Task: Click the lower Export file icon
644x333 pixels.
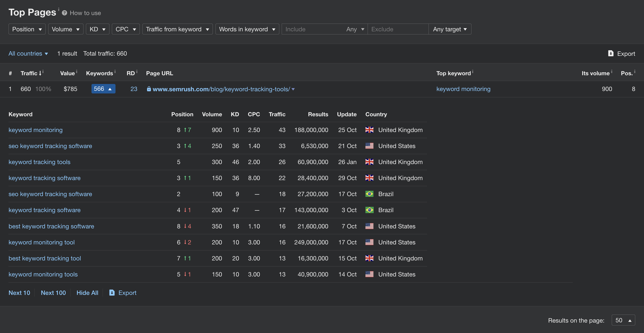Action: (x=112, y=292)
